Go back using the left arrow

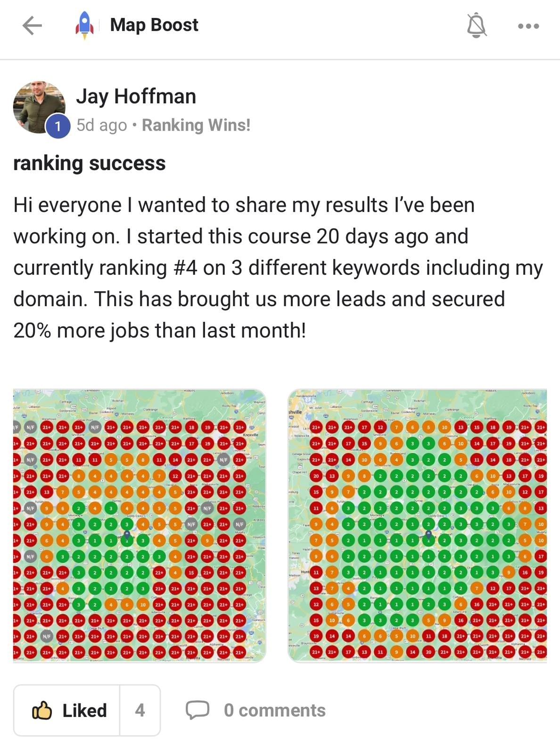point(32,25)
